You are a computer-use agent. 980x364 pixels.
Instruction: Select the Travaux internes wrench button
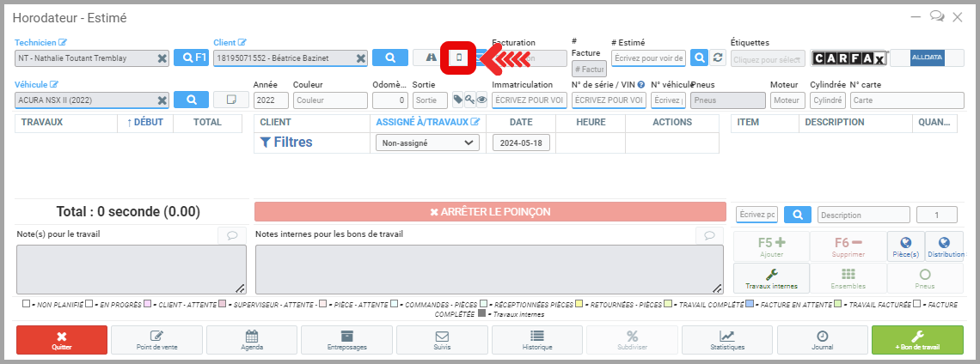771,277
